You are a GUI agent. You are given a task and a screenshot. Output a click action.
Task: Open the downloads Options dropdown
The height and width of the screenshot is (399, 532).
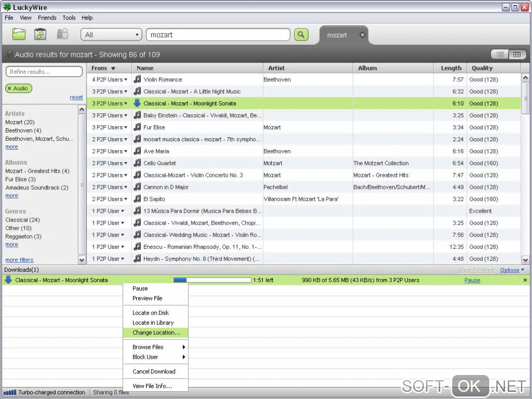512,270
